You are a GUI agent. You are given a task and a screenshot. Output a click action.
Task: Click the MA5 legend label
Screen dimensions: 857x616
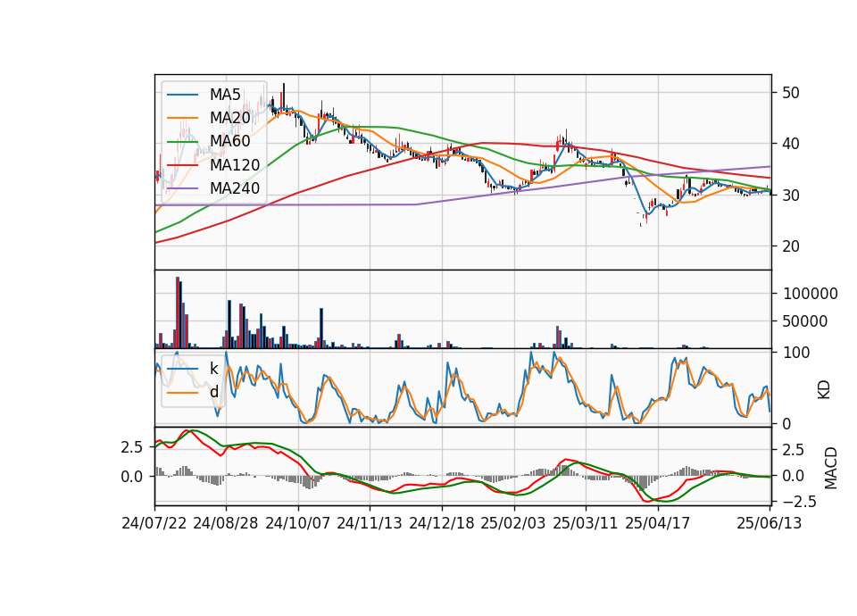[x=225, y=95]
